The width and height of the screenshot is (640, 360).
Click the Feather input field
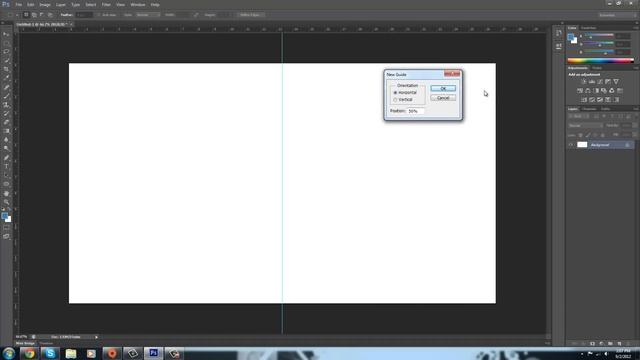coord(84,15)
